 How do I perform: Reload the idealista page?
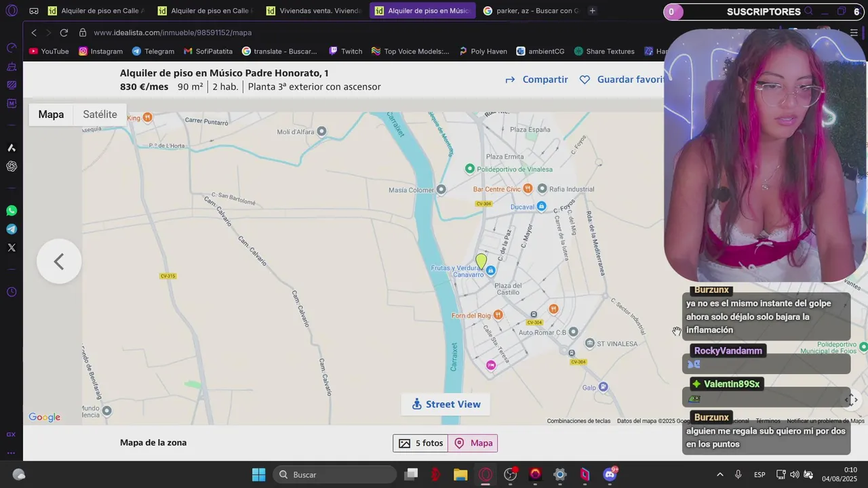[x=64, y=33]
